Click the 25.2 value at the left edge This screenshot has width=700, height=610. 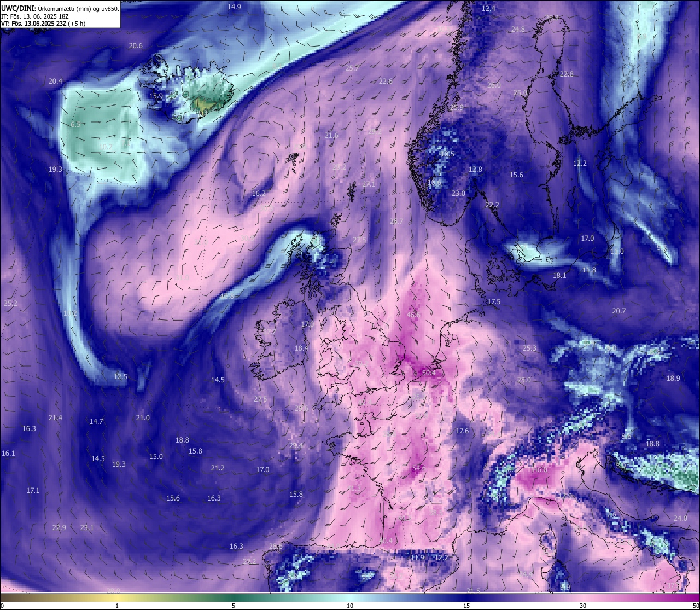click(x=10, y=303)
